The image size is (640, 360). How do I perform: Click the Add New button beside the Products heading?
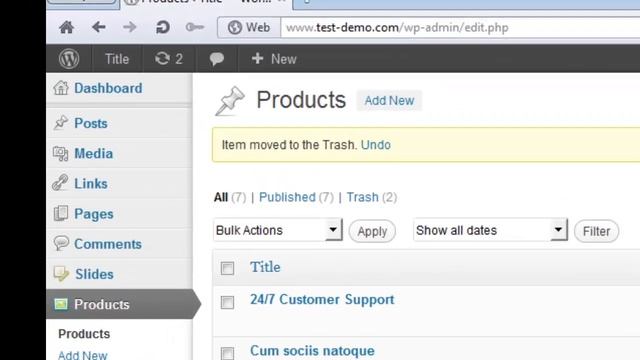pyautogui.click(x=389, y=100)
